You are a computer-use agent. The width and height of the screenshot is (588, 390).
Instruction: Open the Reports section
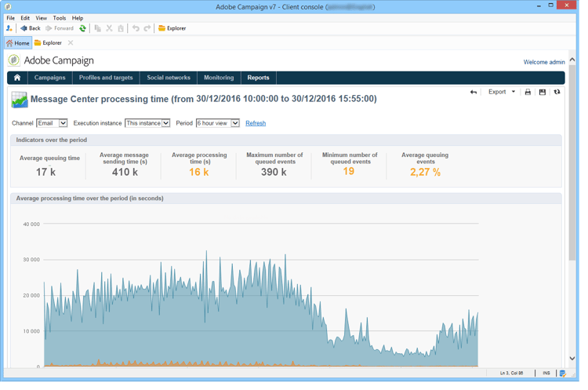click(x=259, y=78)
